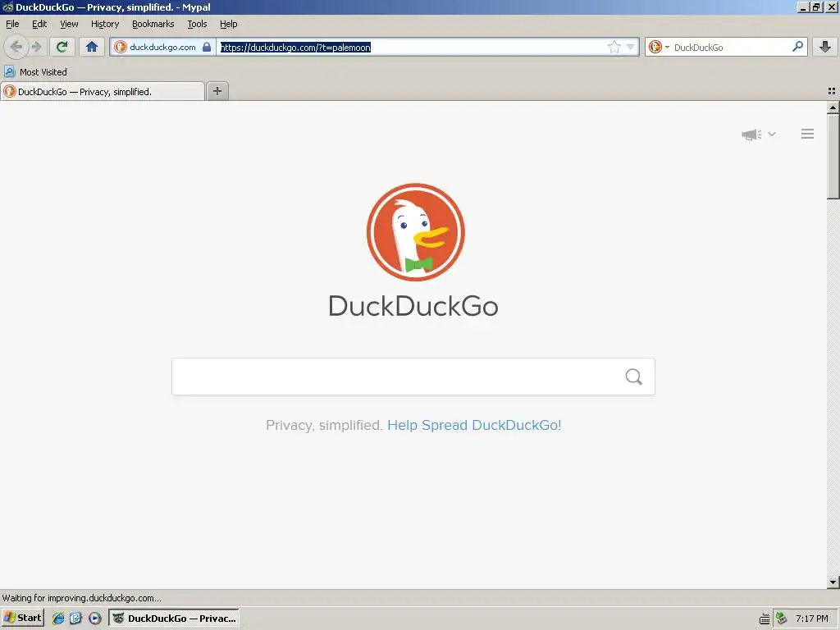Open the Edit menu

pos(39,24)
